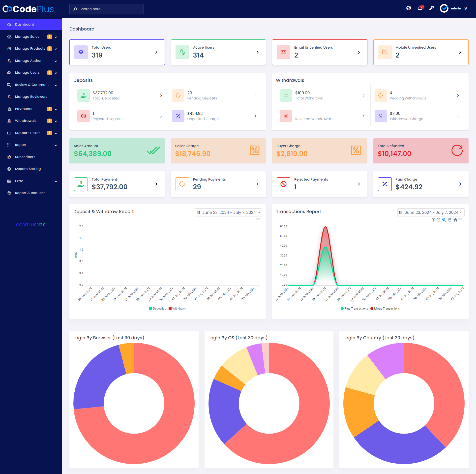Click the wrench settings icon
Image resolution: width=476 pixels, height=474 pixels.
coord(431,8)
